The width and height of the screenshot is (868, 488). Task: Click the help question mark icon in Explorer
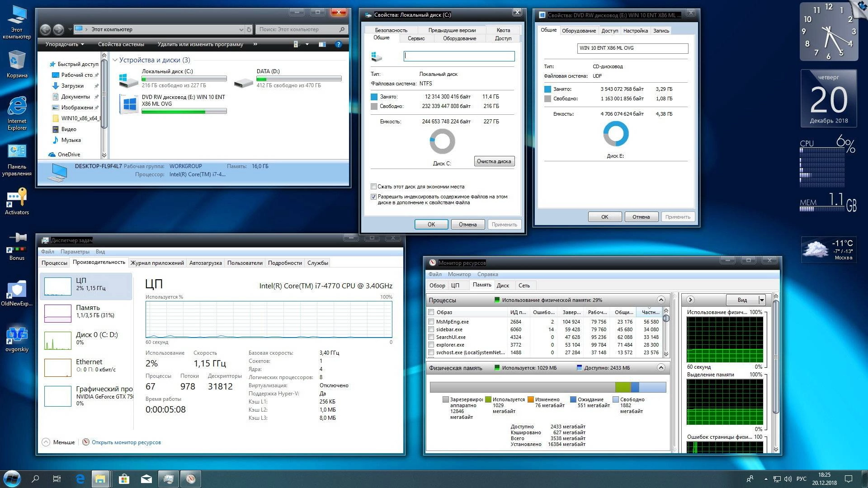[338, 44]
